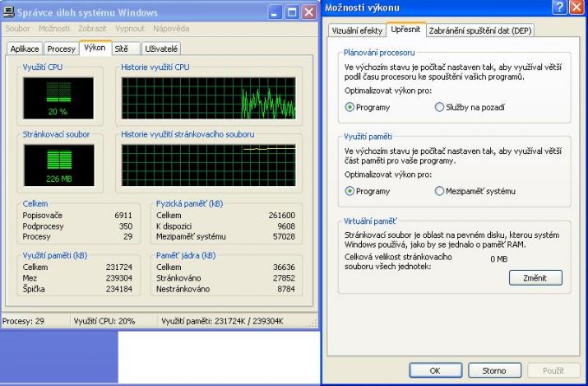
Task: Open the Nápověda menu
Action: [x=171, y=29]
